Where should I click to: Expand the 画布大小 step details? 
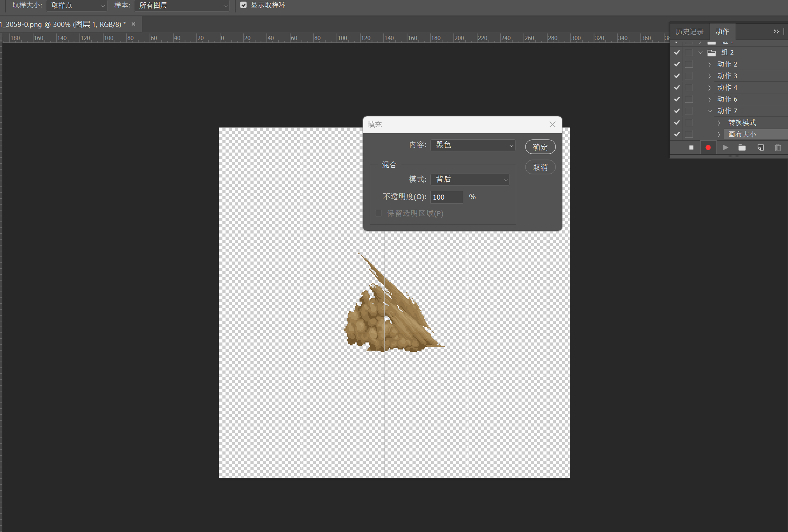pyautogui.click(x=719, y=134)
